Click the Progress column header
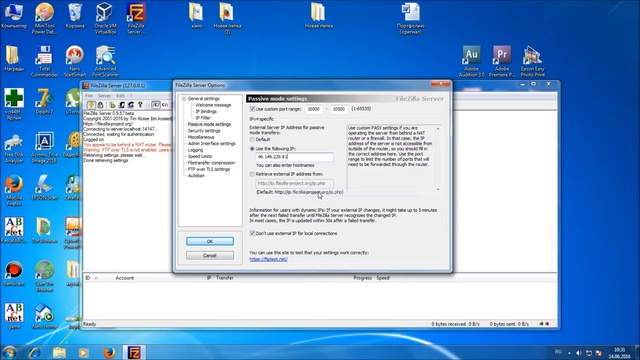 [362, 278]
